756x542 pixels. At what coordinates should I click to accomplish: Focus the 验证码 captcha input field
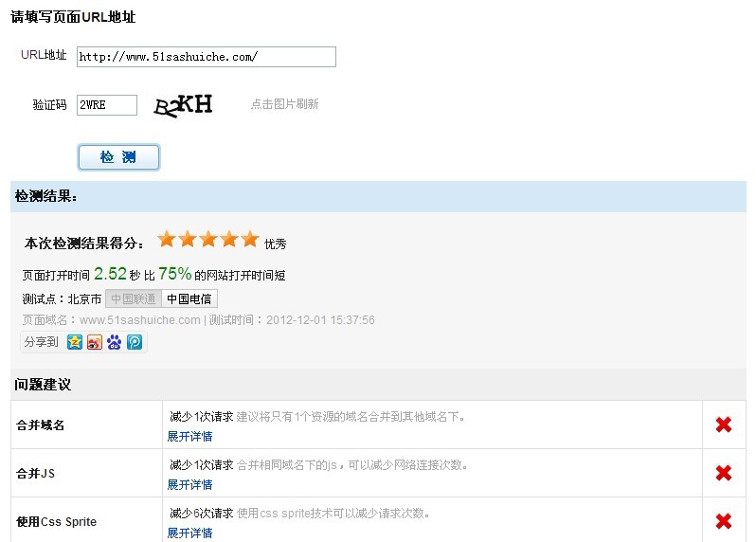[x=106, y=105]
